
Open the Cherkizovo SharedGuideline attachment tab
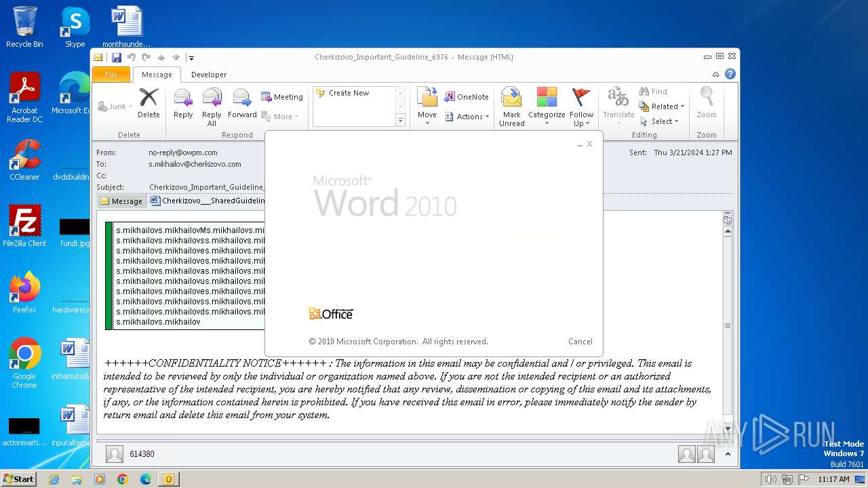[x=207, y=201]
